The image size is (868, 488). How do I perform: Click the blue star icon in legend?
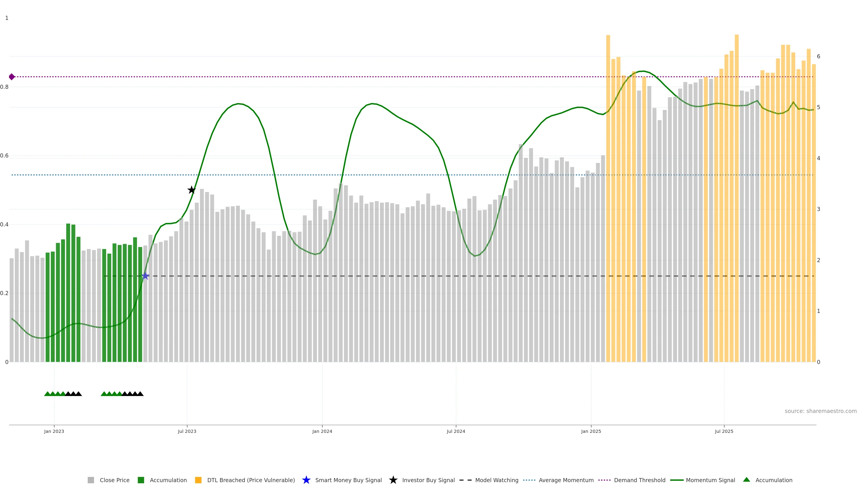pos(306,480)
